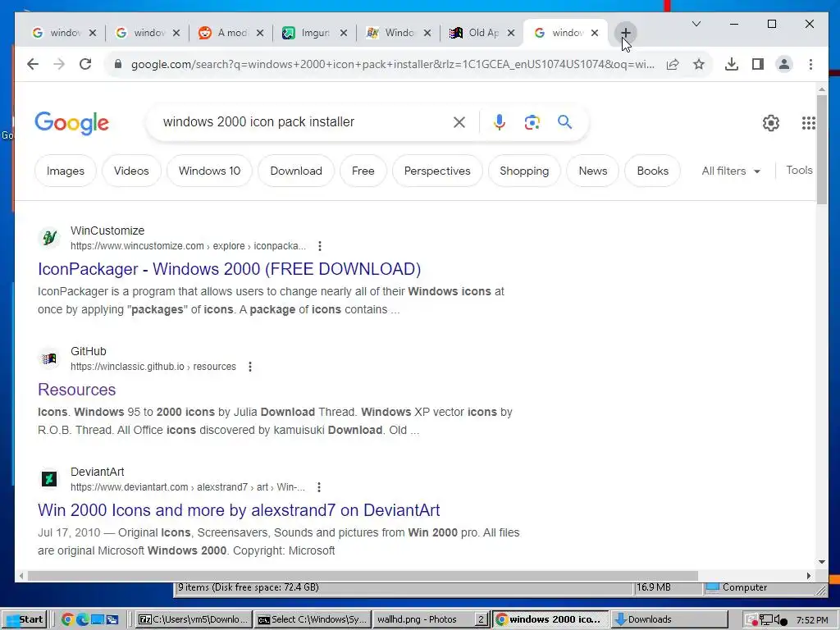Reload the current Google page
The width and height of the screenshot is (840, 630).
[85, 64]
